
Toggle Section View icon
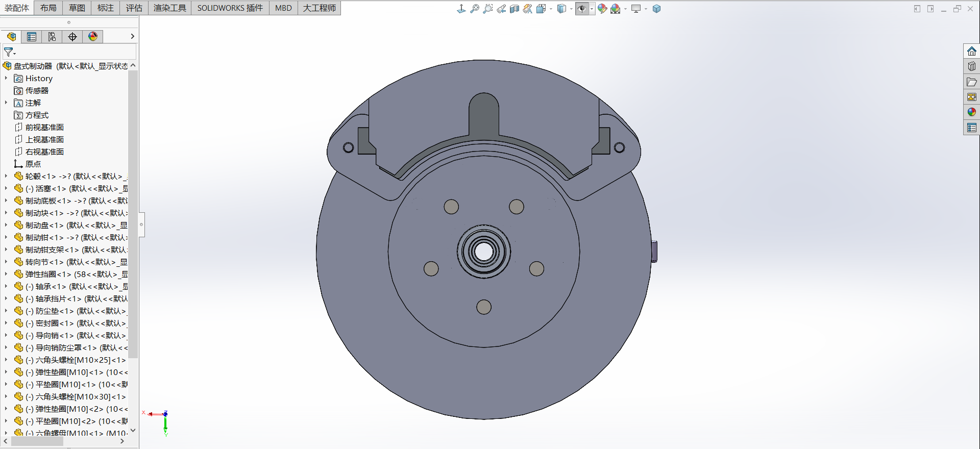514,9
